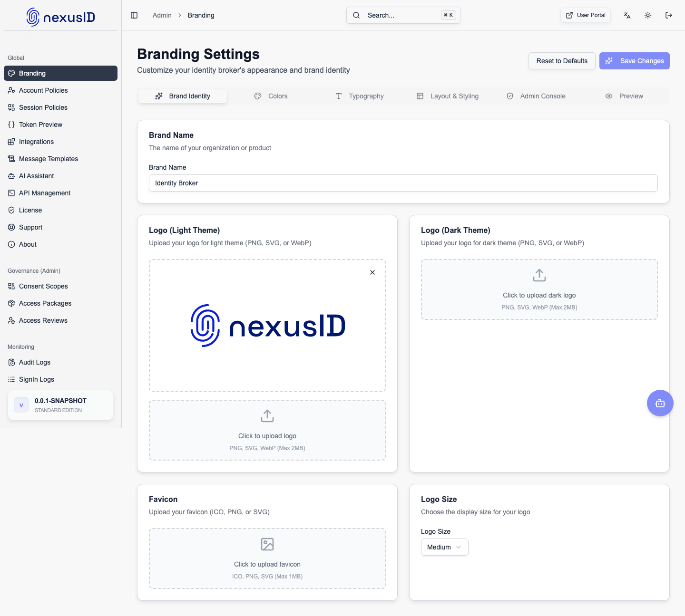Click the Search box in header
The image size is (685, 616).
pyautogui.click(x=403, y=15)
